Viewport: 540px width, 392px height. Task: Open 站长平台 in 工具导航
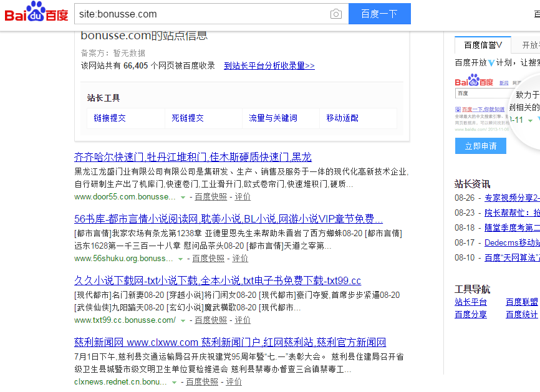click(471, 302)
